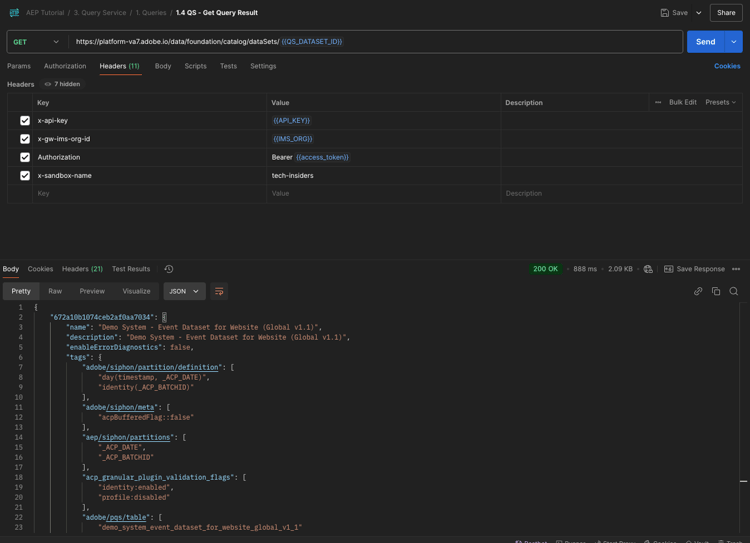Open the response Headers (21) tab
The image size is (750, 543).
82,269
